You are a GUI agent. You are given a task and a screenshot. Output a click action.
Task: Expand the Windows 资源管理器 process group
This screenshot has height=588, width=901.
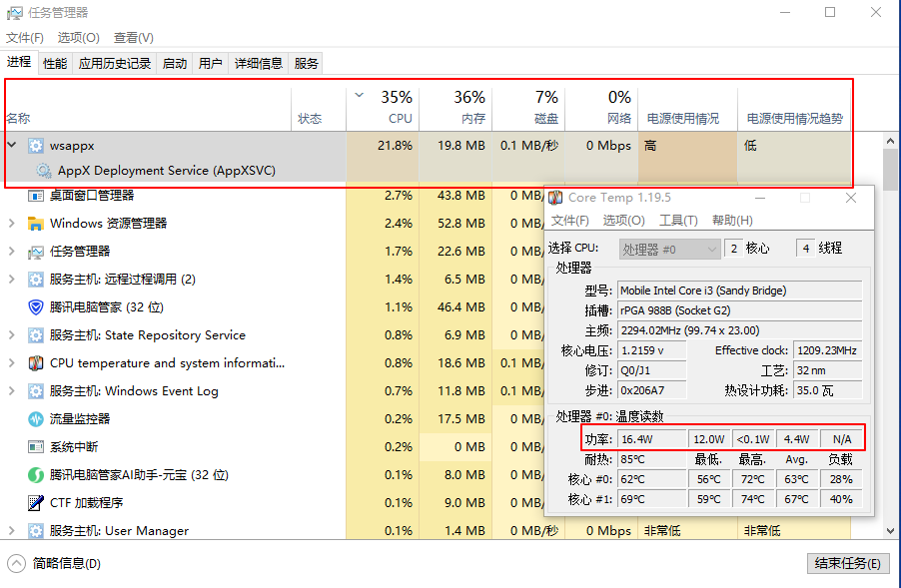(12, 224)
